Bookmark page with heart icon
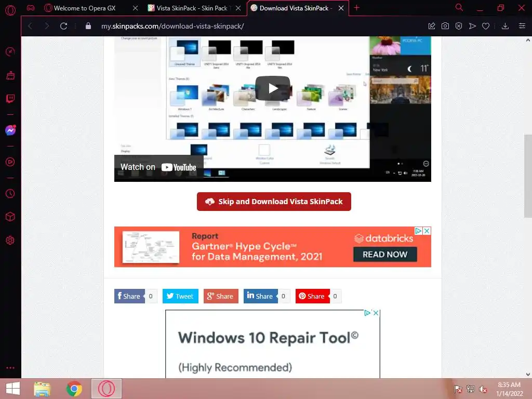This screenshot has width=532, height=399. point(486,26)
